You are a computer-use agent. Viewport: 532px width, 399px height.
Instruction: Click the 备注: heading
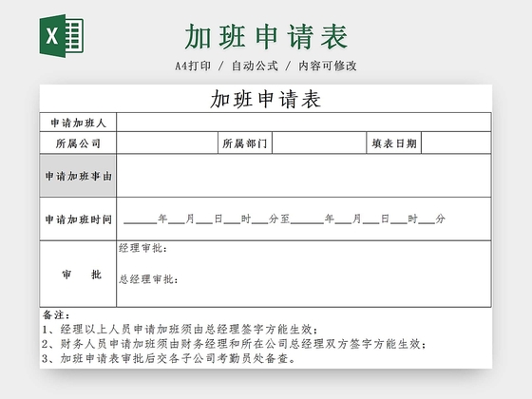56,315
